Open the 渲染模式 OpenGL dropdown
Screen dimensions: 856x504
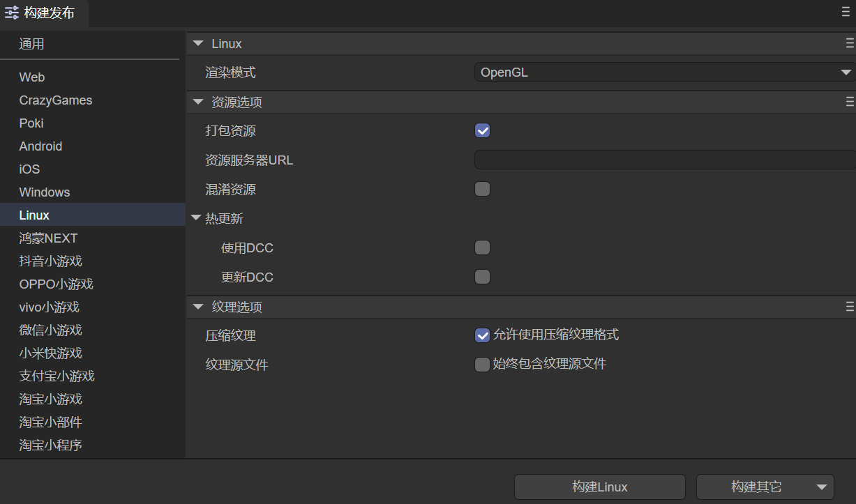click(x=664, y=72)
